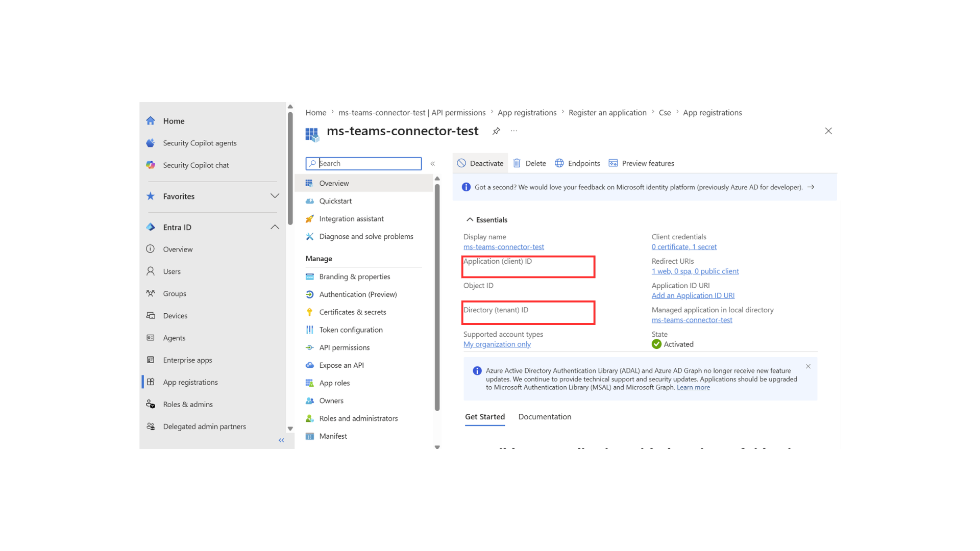Click Add an Application ID URI
The height and width of the screenshot is (551, 980).
tap(693, 296)
